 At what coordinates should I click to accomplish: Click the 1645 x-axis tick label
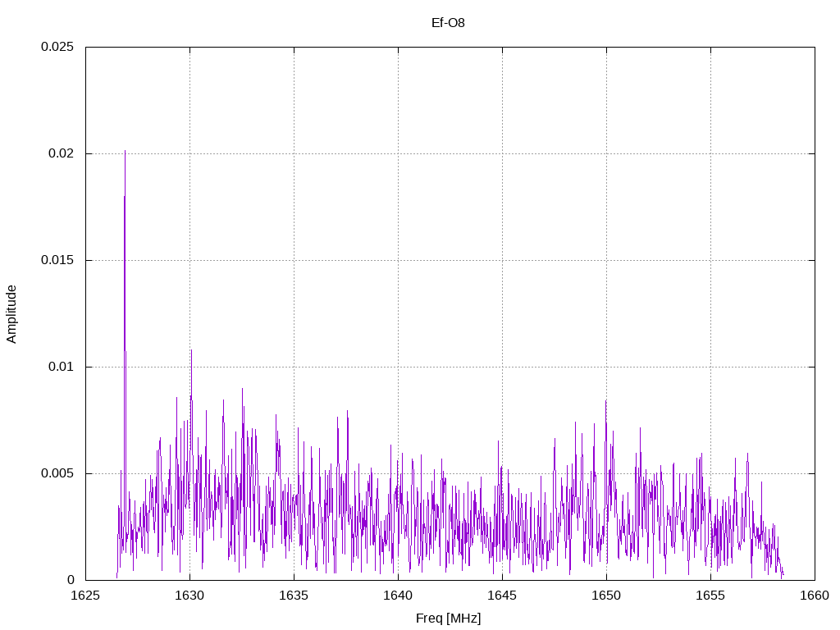pyautogui.click(x=502, y=596)
